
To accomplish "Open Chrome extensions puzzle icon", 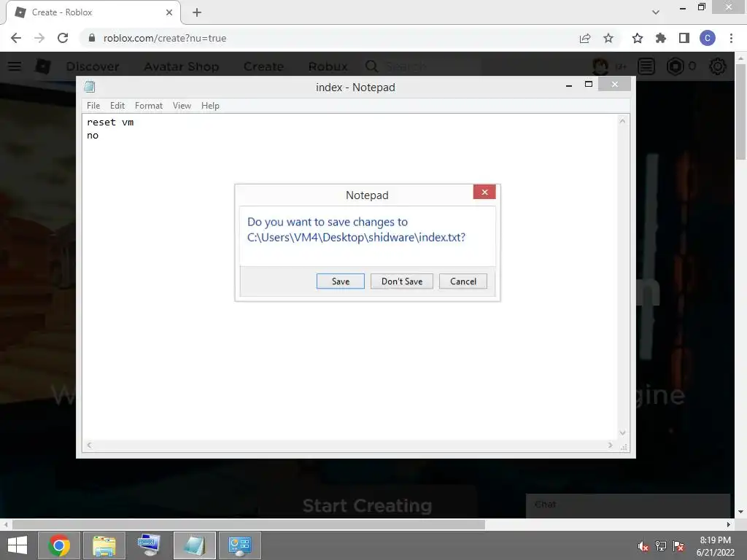I will coord(661,38).
